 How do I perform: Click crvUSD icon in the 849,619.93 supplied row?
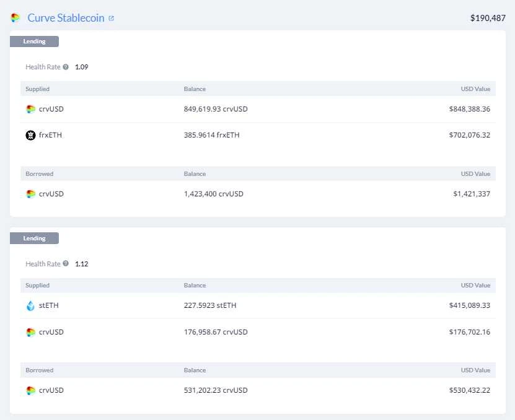(30, 109)
